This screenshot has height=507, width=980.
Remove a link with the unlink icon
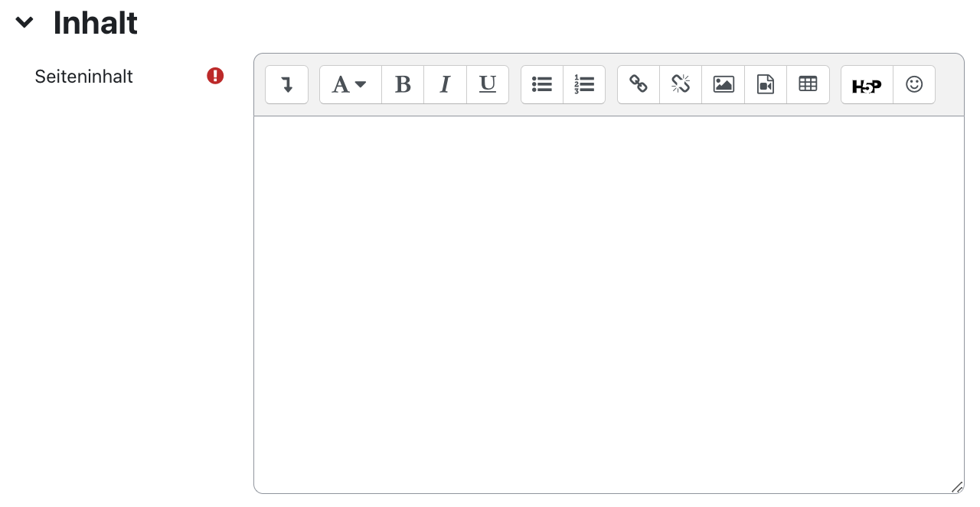point(680,84)
